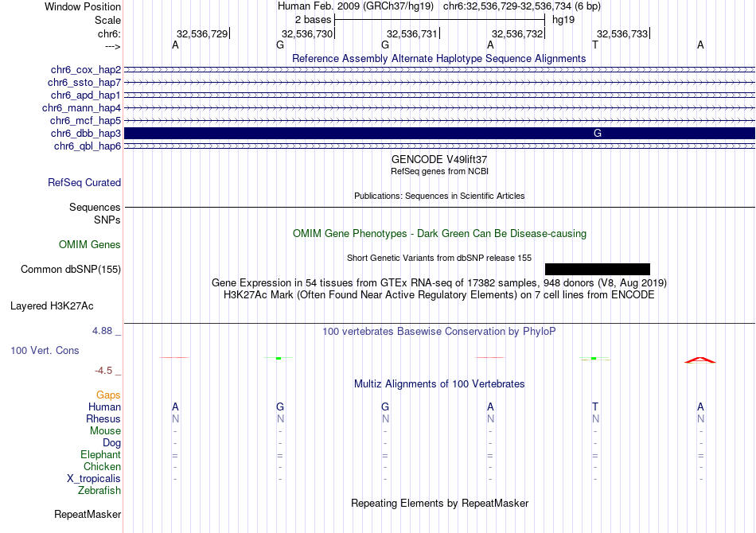Click the RefSeq Curated track label
Image resolution: width=756 pixels, height=533 pixels.
tap(84, 183)
